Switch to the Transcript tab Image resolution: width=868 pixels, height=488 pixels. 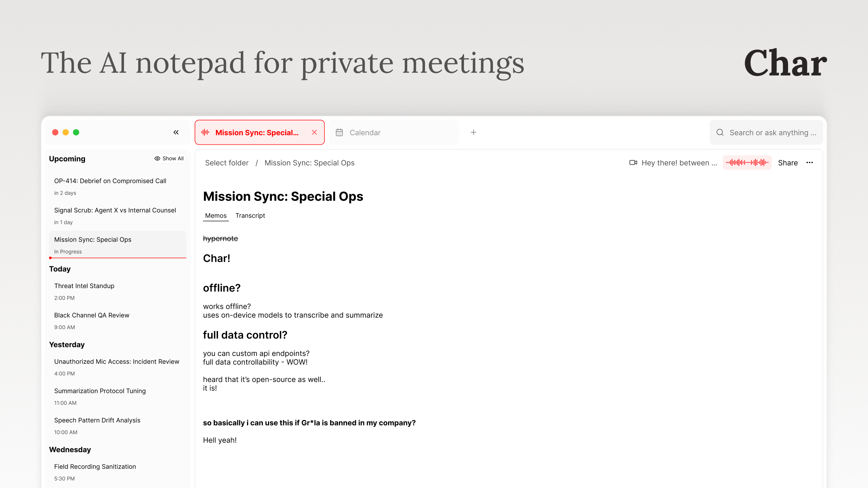tap(250, 215)
